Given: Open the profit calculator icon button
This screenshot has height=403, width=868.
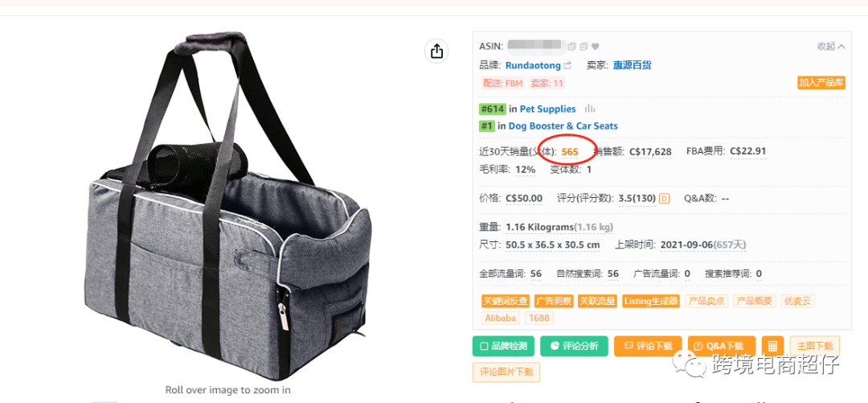Looking at the screenshot, I should 773,346.
